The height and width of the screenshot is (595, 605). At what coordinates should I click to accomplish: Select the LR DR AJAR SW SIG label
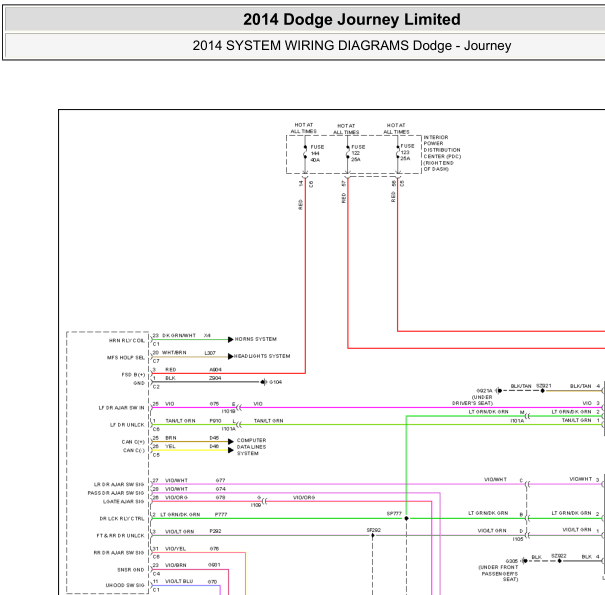click(119, 484)
